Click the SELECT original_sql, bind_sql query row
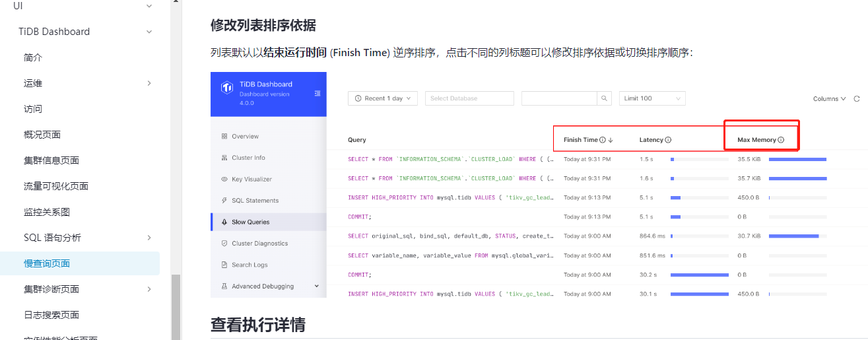 [451, 236]
